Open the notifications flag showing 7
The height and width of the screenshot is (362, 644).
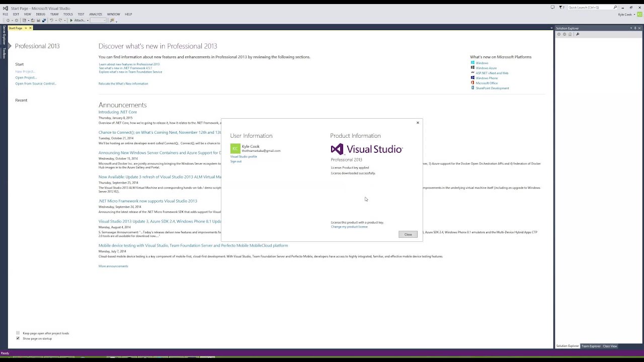[x=562, y=8]
